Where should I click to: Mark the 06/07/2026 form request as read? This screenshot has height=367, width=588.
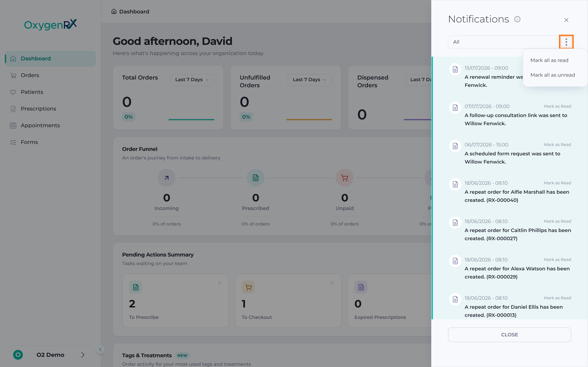point(557,145)
